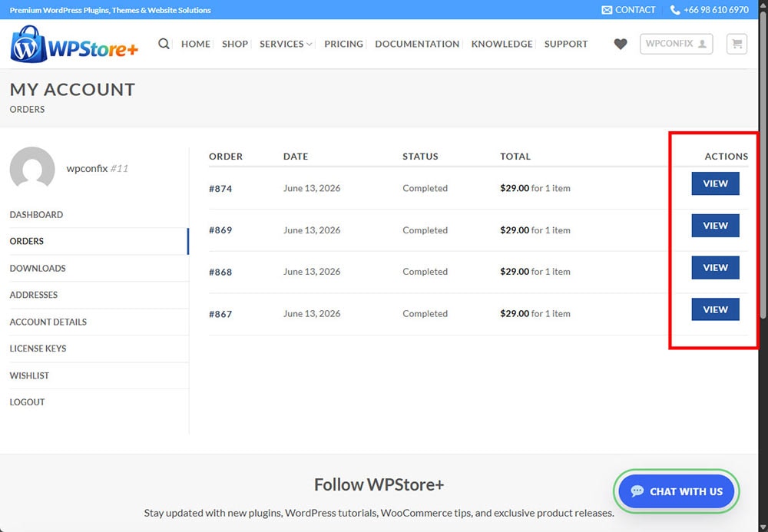
Task: Click VIEW button for order #868
Action: pyautogui.click(x=715, y=268)
